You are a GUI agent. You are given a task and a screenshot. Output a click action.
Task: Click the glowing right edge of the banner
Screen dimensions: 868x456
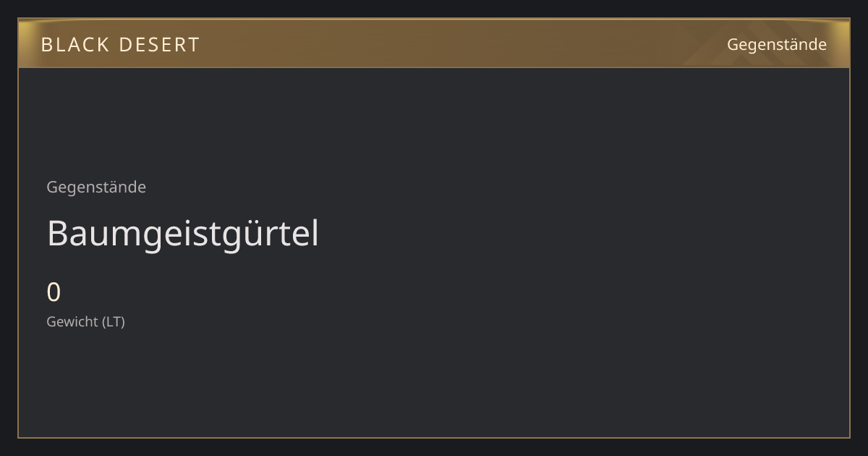[841, 43]
